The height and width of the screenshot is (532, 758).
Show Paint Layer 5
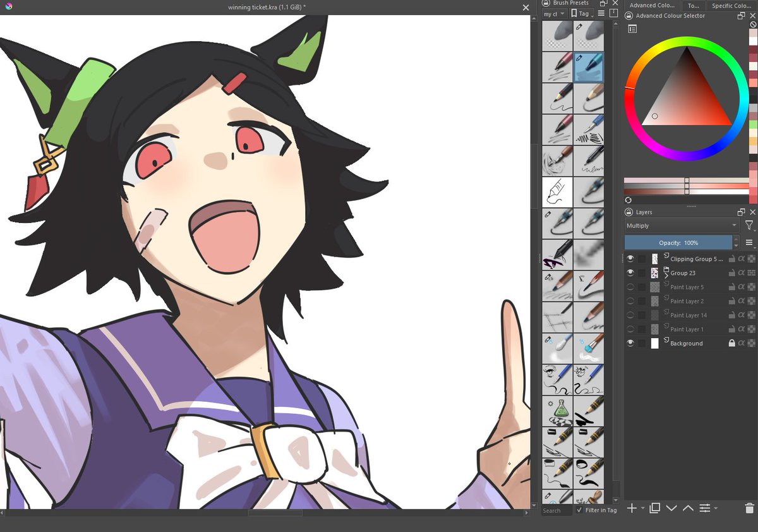click(x=630, y=287)
